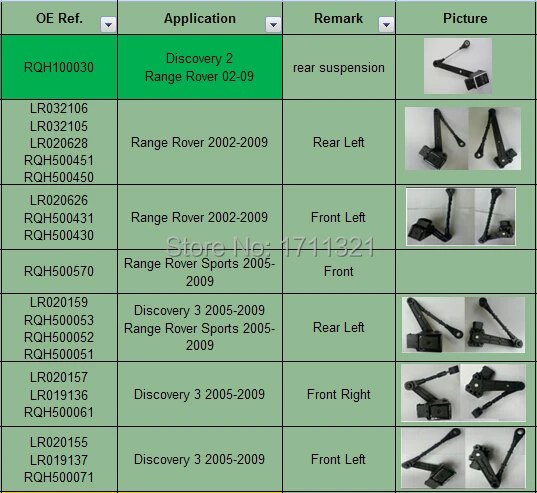The height and width of the screenshot is (493, 537).
Task: Select the text LR020157
Action: coord(59,378)
